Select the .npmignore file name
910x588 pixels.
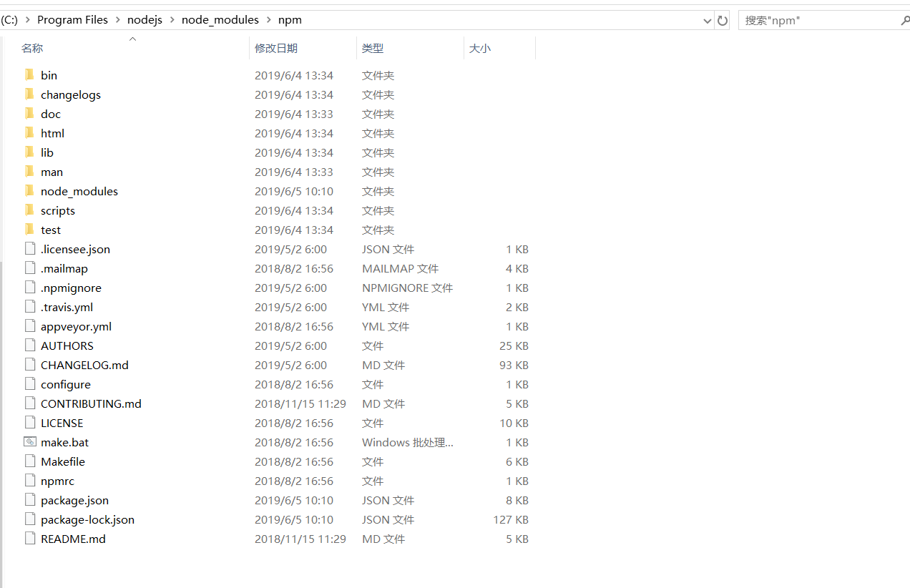pos(71,288)
